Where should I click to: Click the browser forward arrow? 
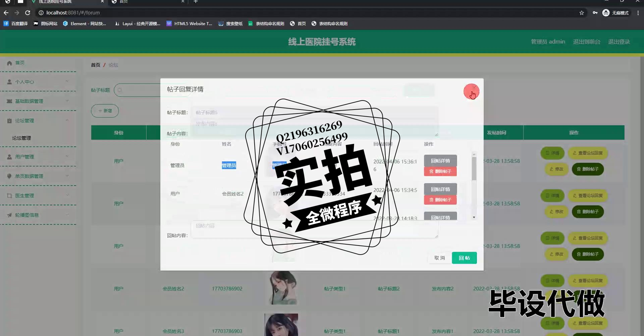(x=17, y=13)
